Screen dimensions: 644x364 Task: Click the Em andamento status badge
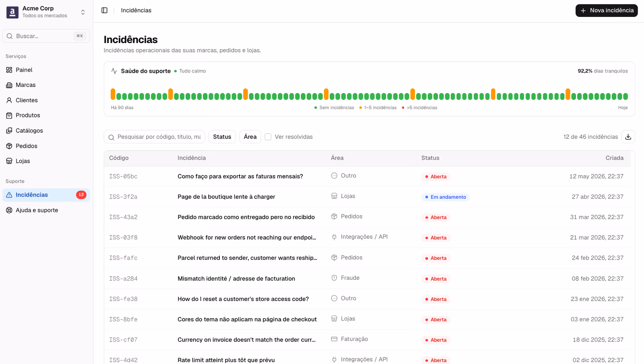[x=446, y=197]
